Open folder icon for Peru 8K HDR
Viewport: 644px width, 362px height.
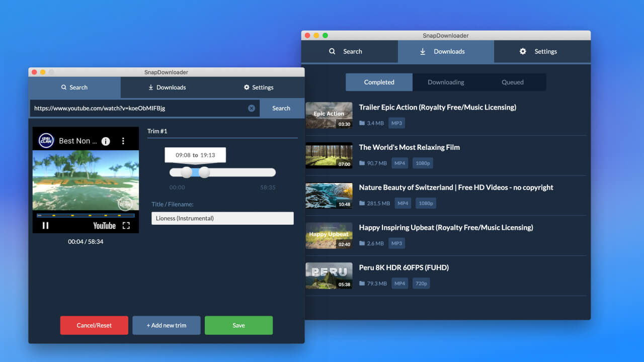click(362, 284)
